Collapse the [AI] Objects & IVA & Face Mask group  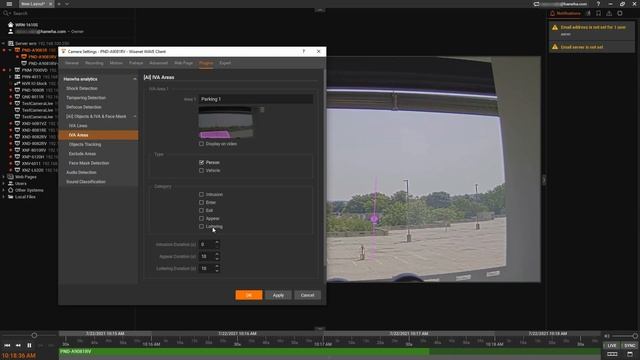pyautogui.click(x=135, y=116)
